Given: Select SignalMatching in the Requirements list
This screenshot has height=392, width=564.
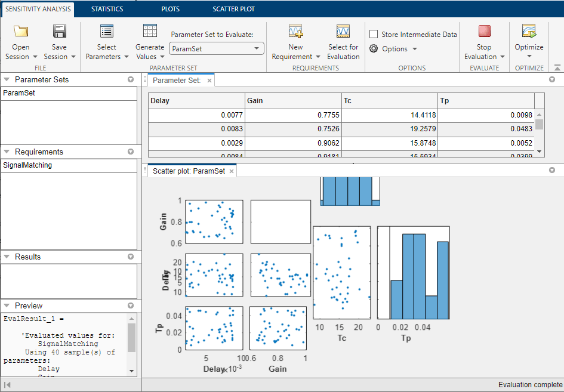Looking at the screenshot, I should 27,165.
